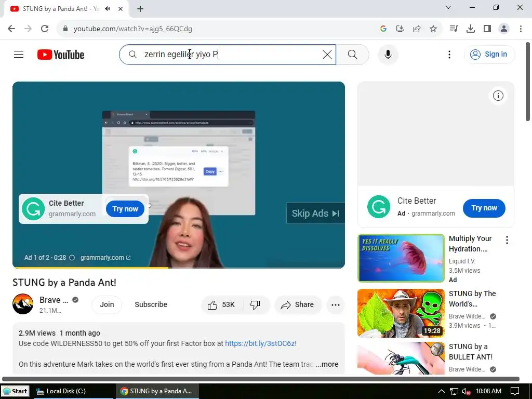Toggle Chrome side panel
The image size is (532, 399).
pos(487,29)
